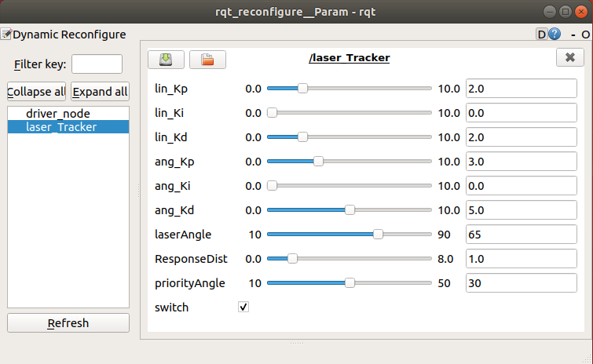The width and height of the screenshot is (593, 364).
Task: Click the lin_Kp slider handle
Action: 302,89
